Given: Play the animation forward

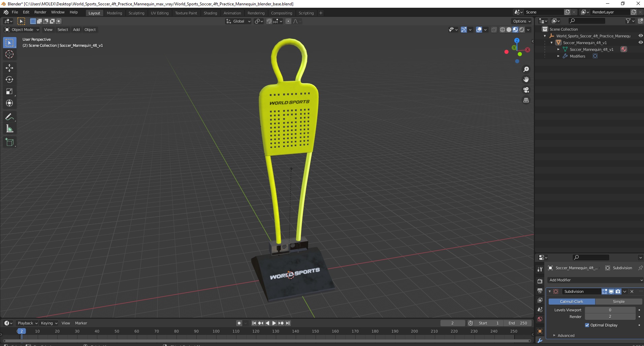Looking at the screenshot, I should click(x=274, y=323).
